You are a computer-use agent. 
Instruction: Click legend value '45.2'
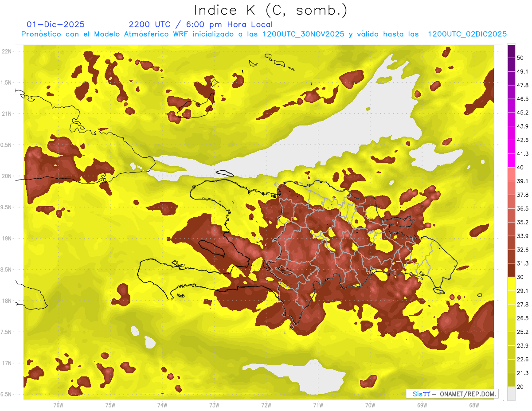(522, 113)
